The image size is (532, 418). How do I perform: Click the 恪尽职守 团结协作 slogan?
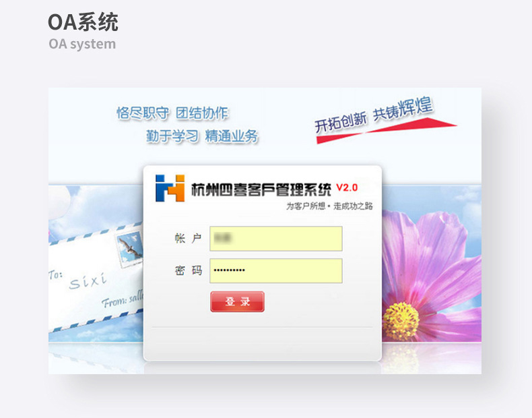tap(172, 113)
